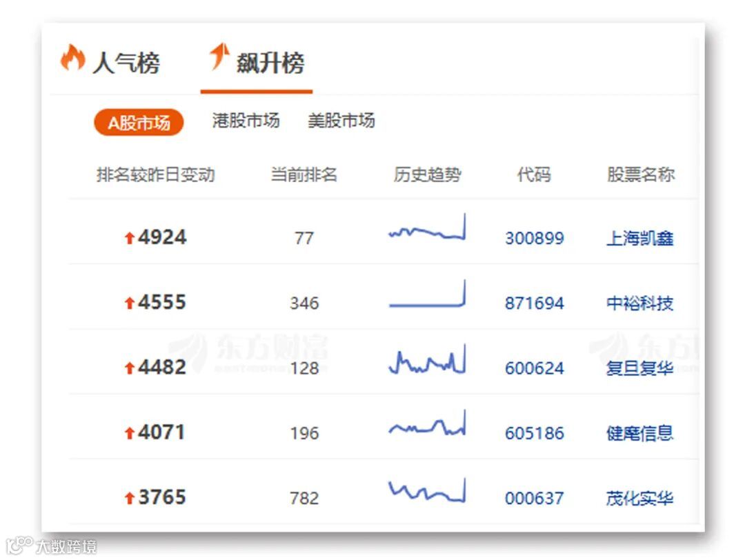This screenshot has height=560, width=745.
Task: Open stock 健麾信息
Action: pos(639,433)
